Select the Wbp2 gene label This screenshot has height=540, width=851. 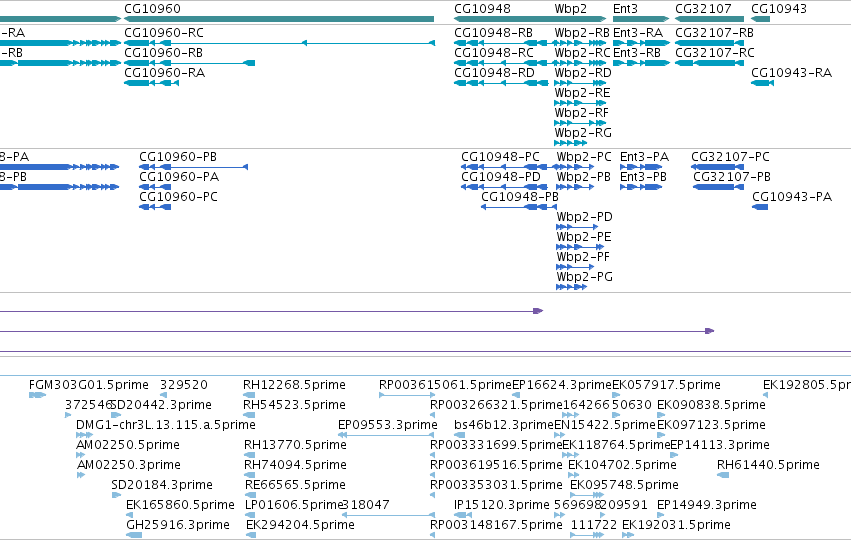point(570,9)
